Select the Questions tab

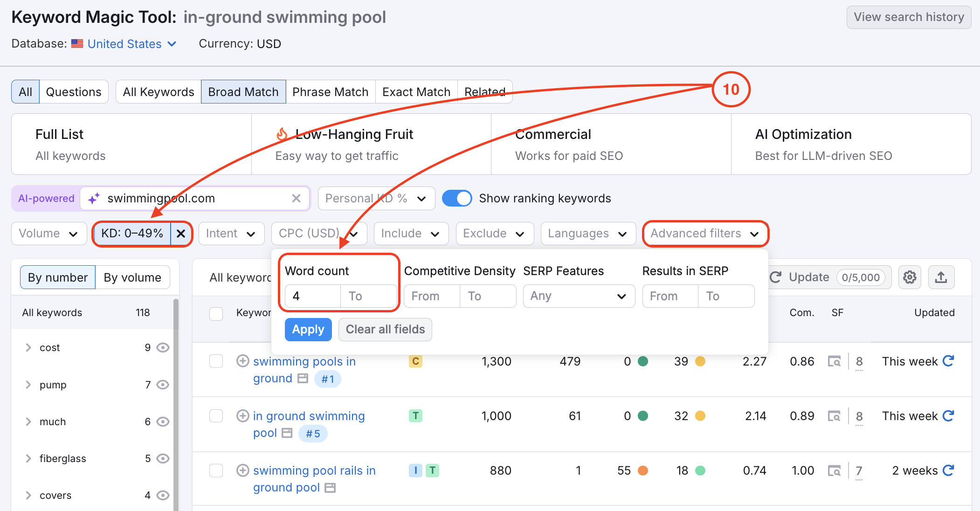click(x=74, y=91)
